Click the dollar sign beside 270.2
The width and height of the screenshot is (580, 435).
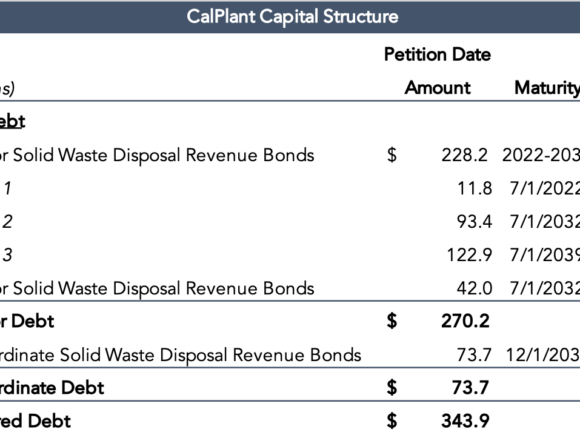click(392, 321)
